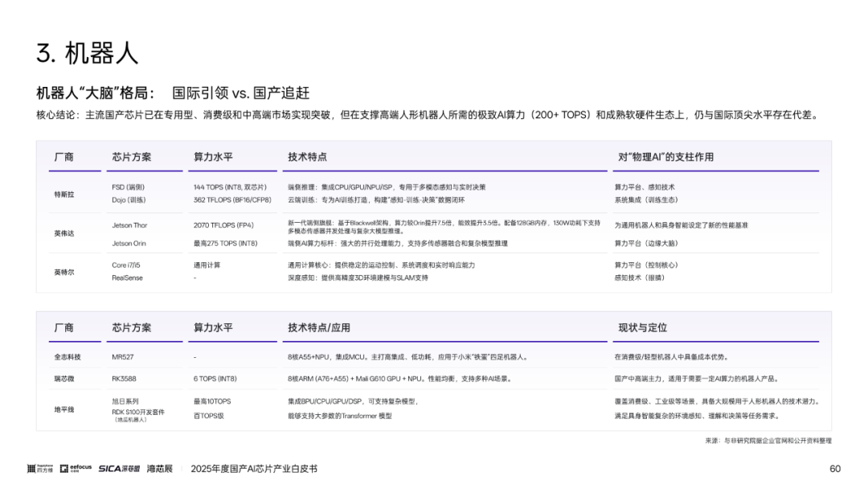Click the 四方维 logo at the footer's left edge
The height and width of the screenshot is (489, 868).
click(x=40, y=469)
